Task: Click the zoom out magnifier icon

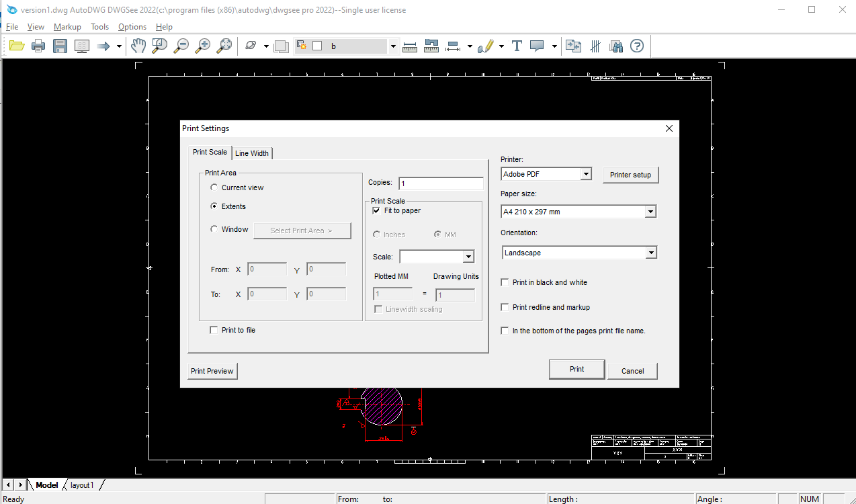Action: coord(181,46)
